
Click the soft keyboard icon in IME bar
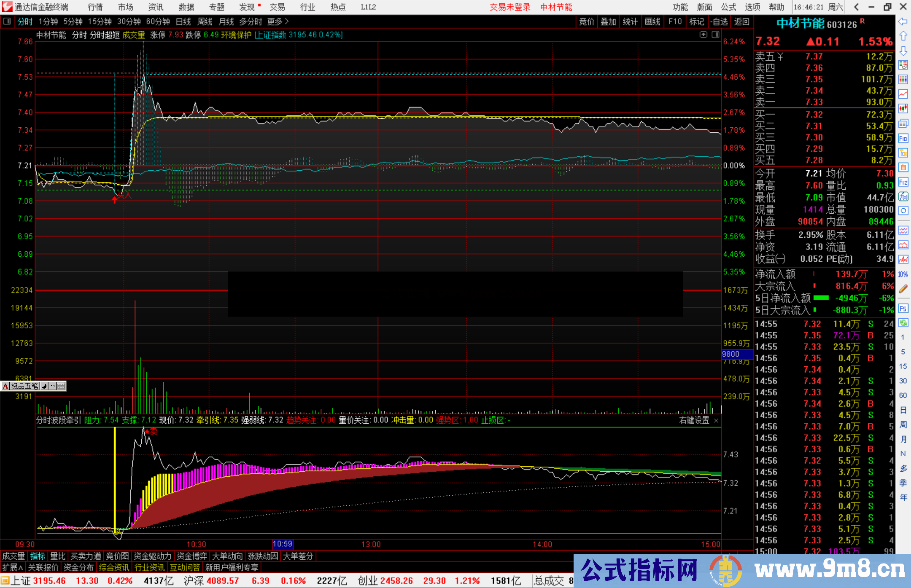61,386
